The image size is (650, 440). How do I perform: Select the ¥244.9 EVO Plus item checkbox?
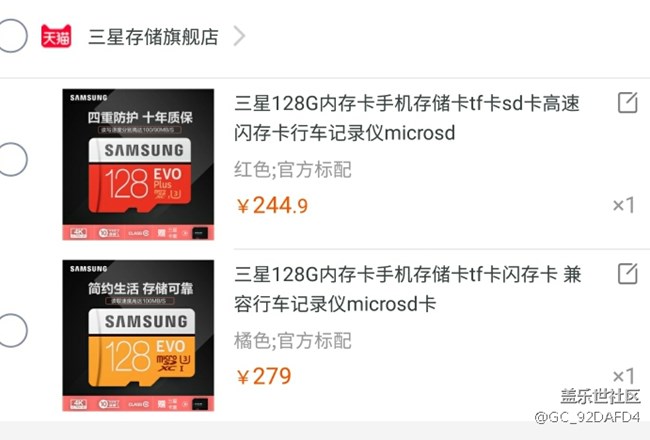tap(12, 159)
